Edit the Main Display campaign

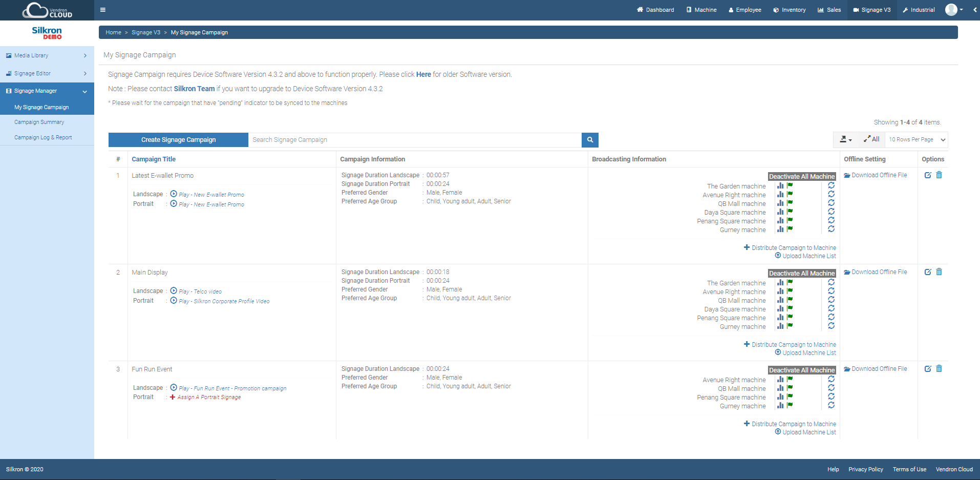point(928,272)
